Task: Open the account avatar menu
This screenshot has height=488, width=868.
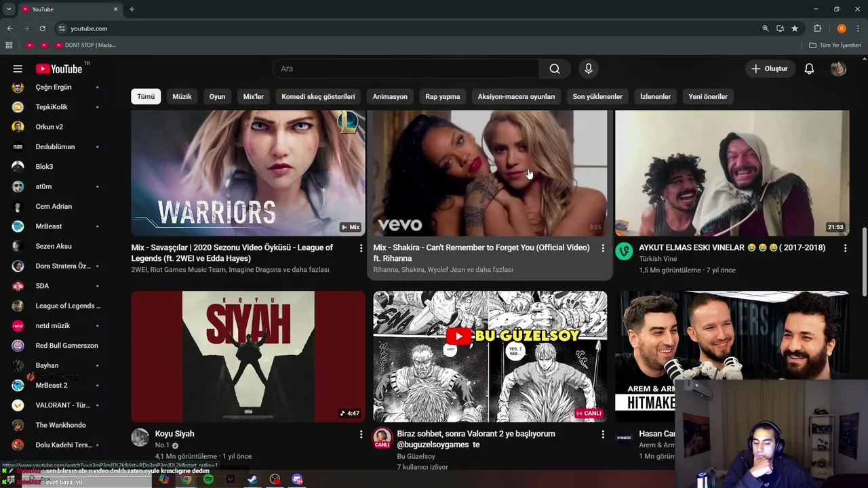Action: [x=838, y=68]
